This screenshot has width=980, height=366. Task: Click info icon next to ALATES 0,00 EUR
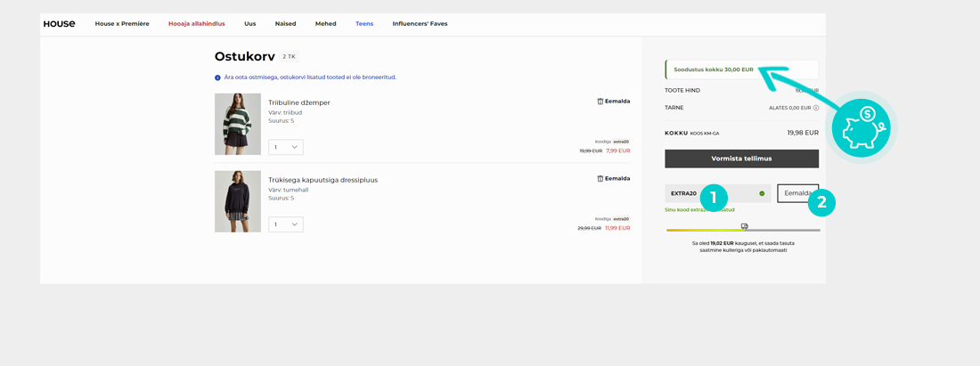pos(816,108)
